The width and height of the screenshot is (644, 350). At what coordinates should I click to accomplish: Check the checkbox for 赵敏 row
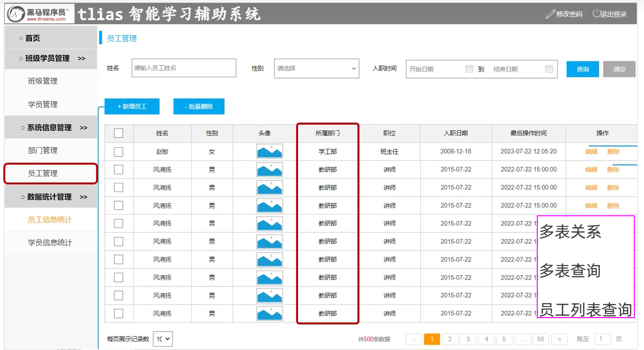coord(118,152)
